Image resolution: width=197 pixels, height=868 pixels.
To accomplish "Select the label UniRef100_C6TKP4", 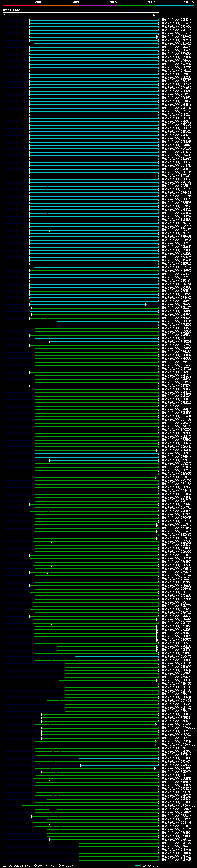I will tap(176, 386).
